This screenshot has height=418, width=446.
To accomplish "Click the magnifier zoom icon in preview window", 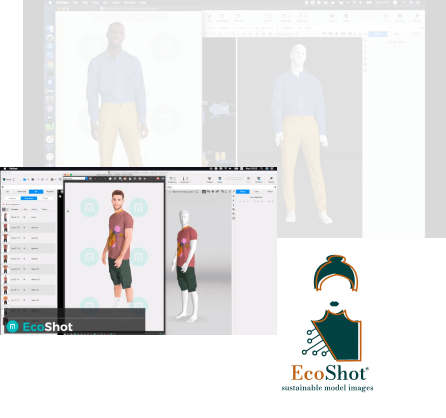I will (x=120, y=179).
